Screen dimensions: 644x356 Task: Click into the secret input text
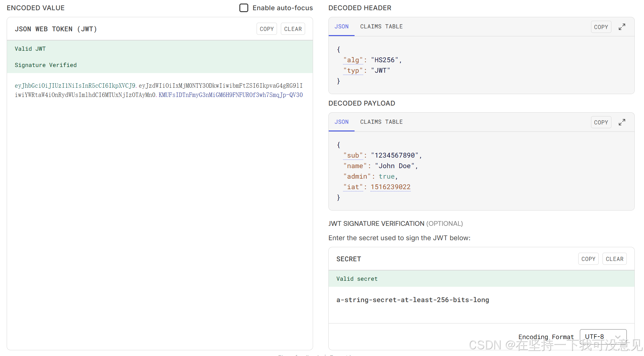(412, 300)
